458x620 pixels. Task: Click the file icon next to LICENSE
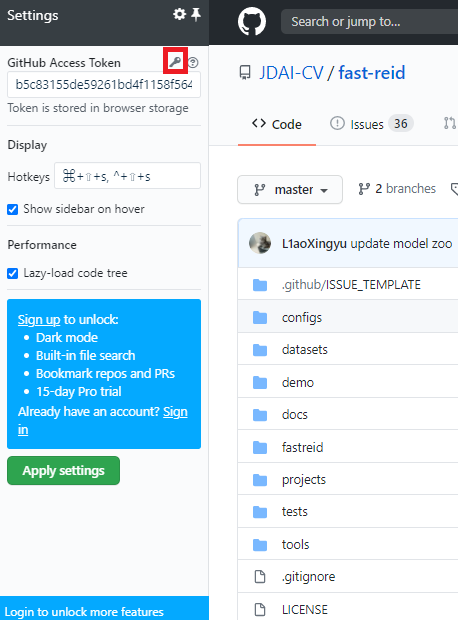[x=260, y=609]
